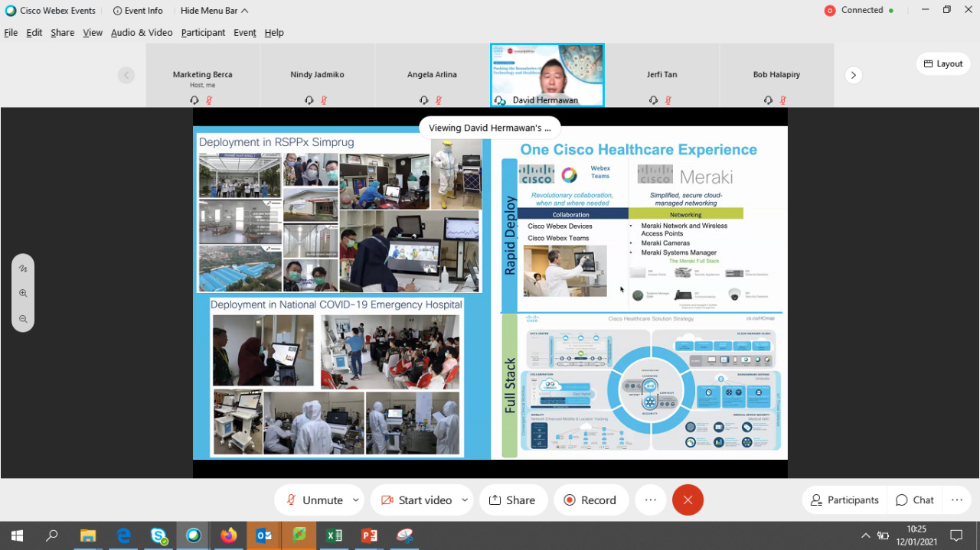Image resolution: width=980 pixels, height=550 pixels.
Task: Open more options beside Record
Action: click(x=650, y=500)
